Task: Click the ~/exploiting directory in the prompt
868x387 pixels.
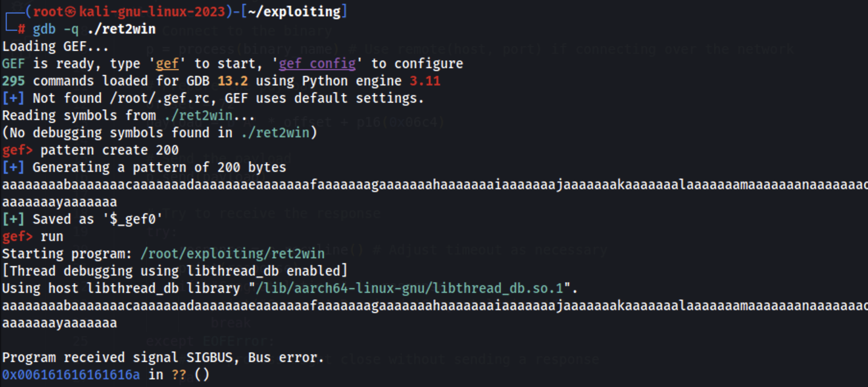Action: [x=294, y=12]
